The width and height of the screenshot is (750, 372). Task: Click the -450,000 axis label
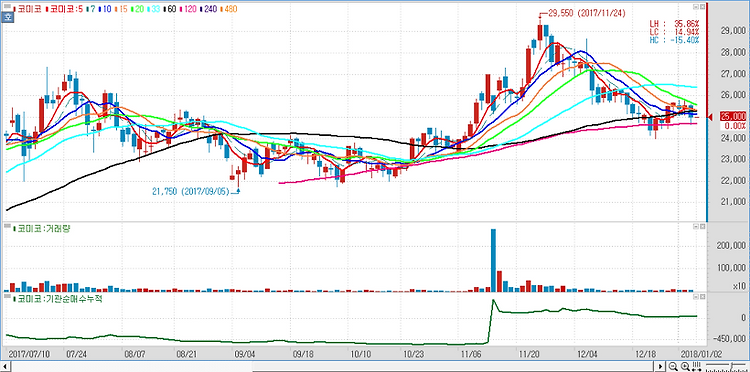point(729,339)
